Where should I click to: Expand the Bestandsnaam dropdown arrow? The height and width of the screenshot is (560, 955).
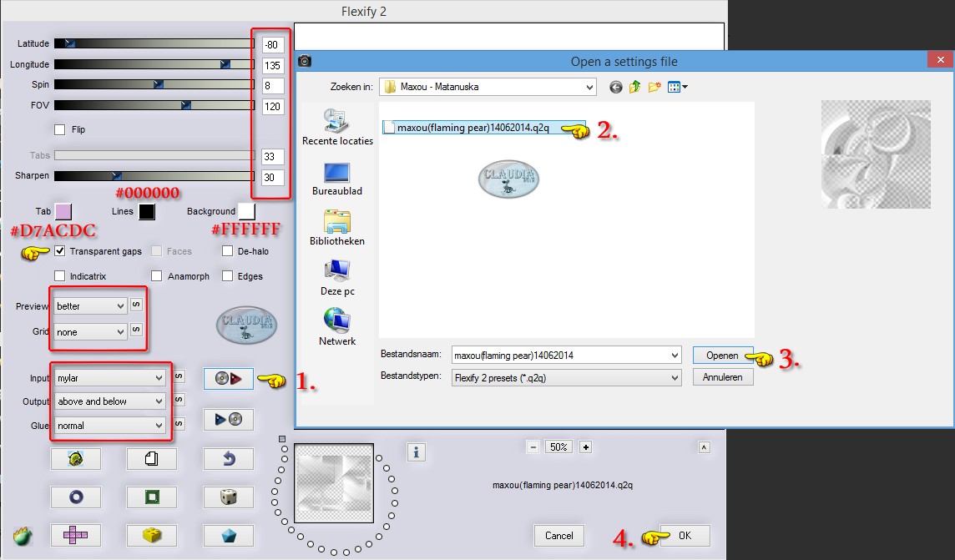[675, 356]
